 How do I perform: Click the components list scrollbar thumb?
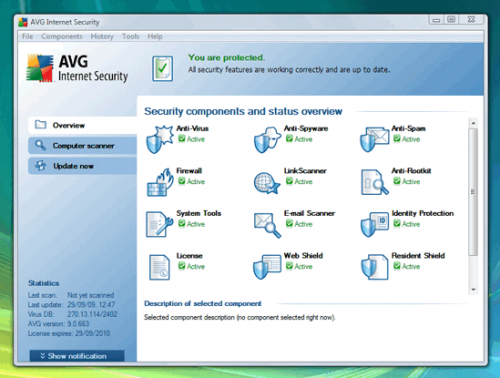[473, 192]
